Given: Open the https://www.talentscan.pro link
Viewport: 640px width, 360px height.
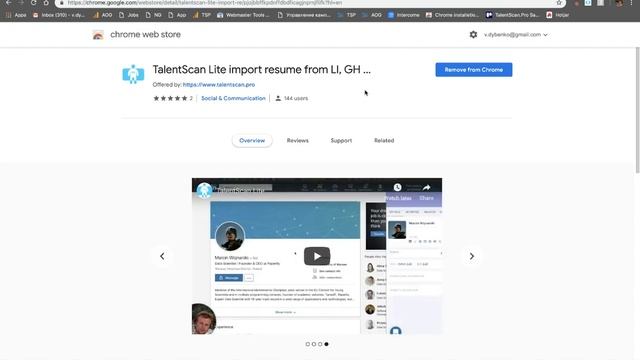Looking at the screenshot, I should click(219, 84).
